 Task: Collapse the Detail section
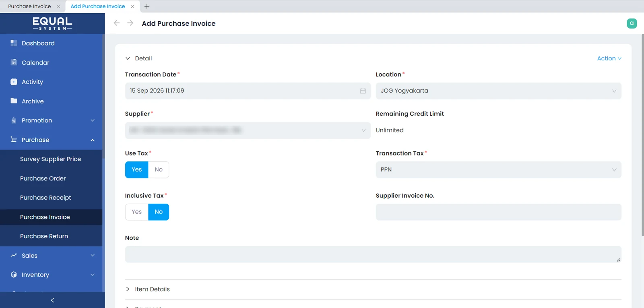(128, 58)
